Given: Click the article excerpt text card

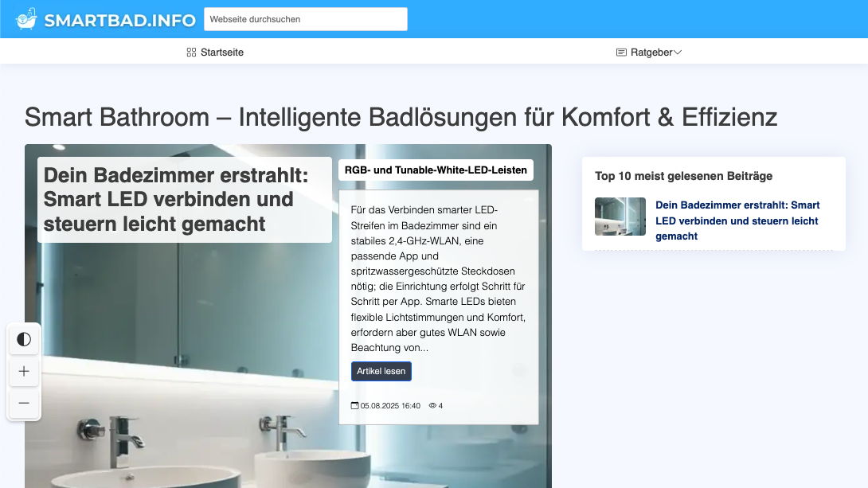Looking at the screenshot, I should 439,307.
